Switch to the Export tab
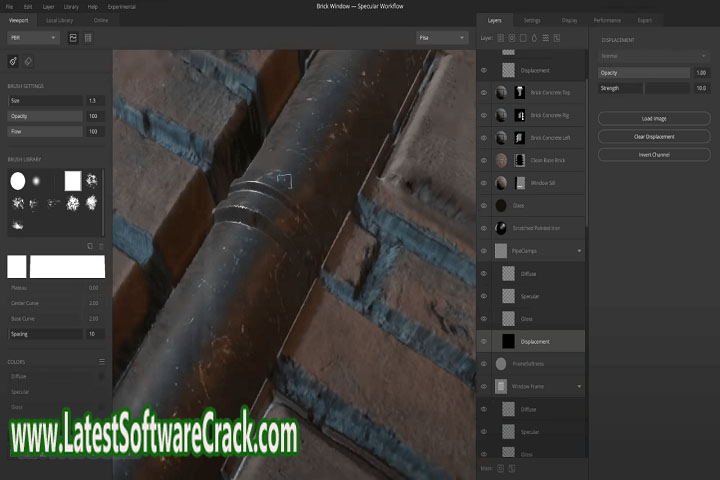The image size is (720, 480). 645,20
